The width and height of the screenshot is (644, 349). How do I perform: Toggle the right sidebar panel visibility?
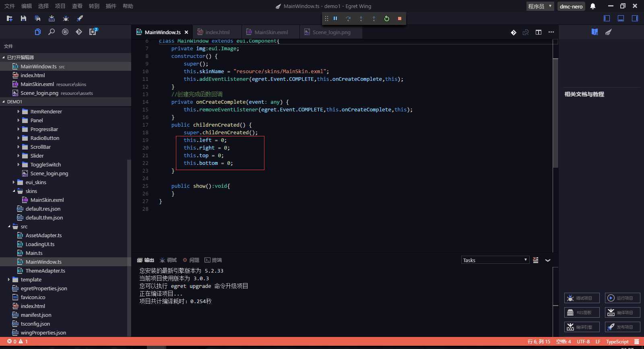point(635,18)
